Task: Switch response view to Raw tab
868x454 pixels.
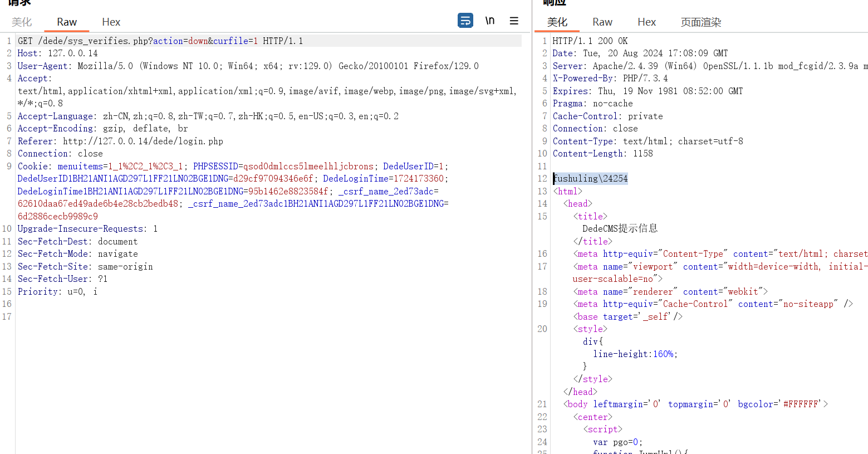Action: click(x=602, y=22)
